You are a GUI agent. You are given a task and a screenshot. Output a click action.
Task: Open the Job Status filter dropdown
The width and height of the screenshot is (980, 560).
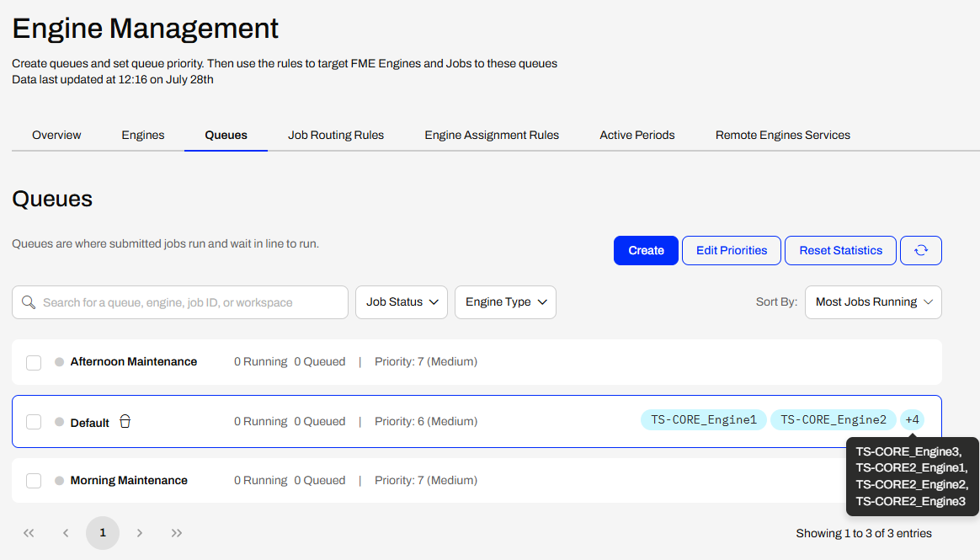coord(402,302)
